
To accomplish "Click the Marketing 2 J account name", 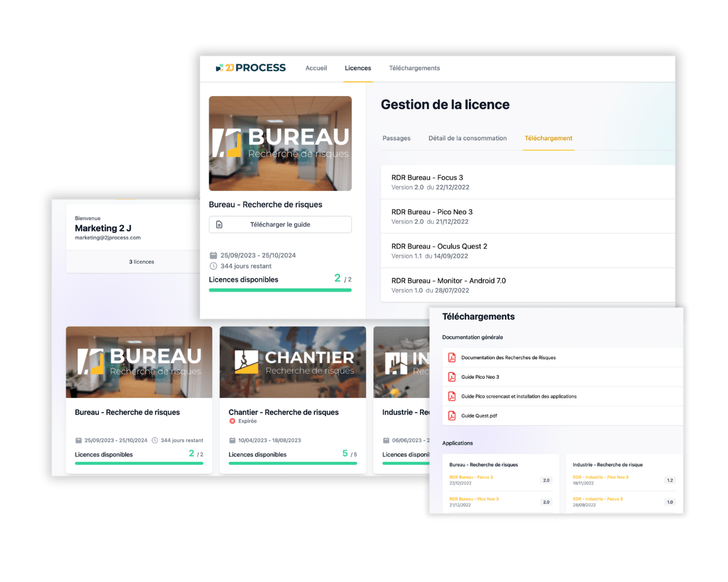I will tap(103, 228).
